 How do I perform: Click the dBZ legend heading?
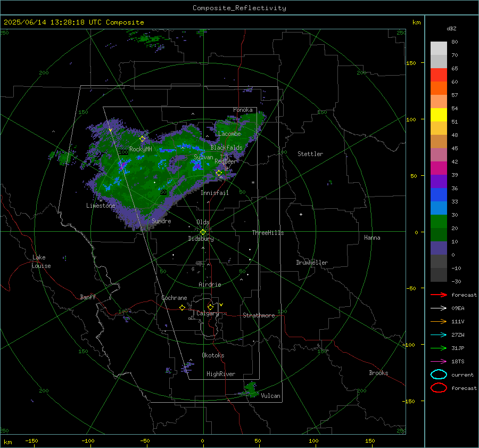[x=451, y=28]
